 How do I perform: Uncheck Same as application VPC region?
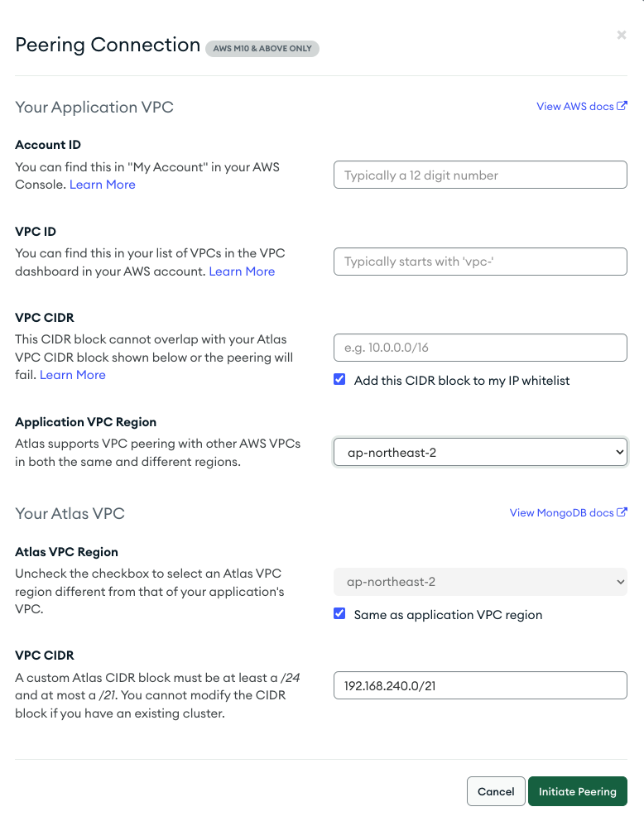click(x=339, y=614)
